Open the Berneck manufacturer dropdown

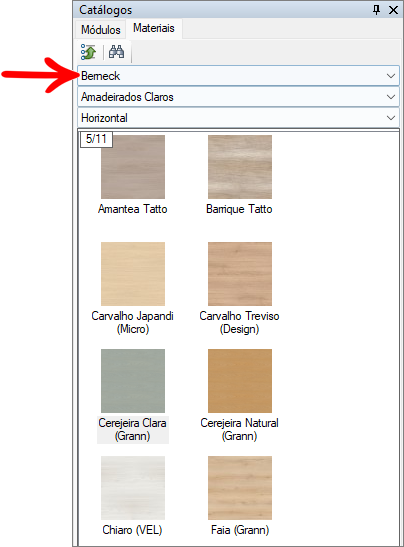click(x=238, y=76)
